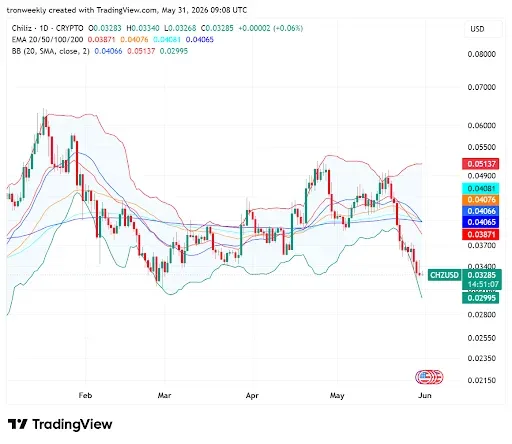The height and width of the screenshot is (444, 512).
Task: Click the 0.02150 price scale tick
Action: pyautogui.click(x=482, y=380)
